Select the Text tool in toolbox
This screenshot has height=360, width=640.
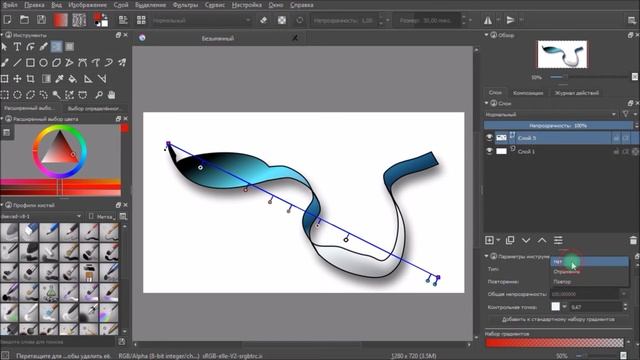(x=17, y=47)
